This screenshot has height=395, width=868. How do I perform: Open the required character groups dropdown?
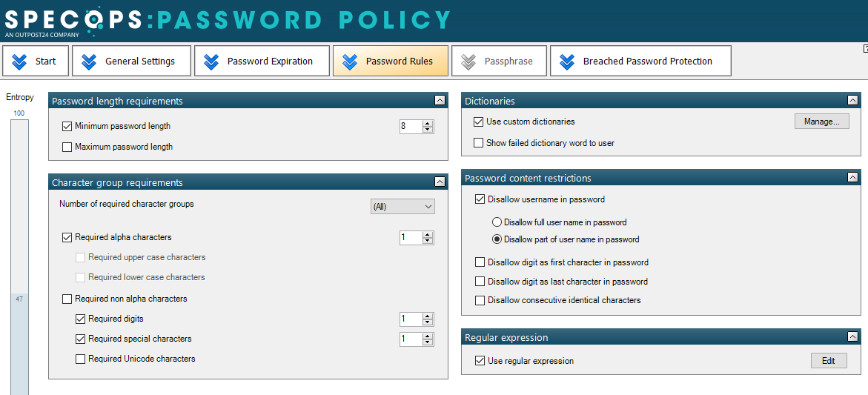click(x=402, y=206)
